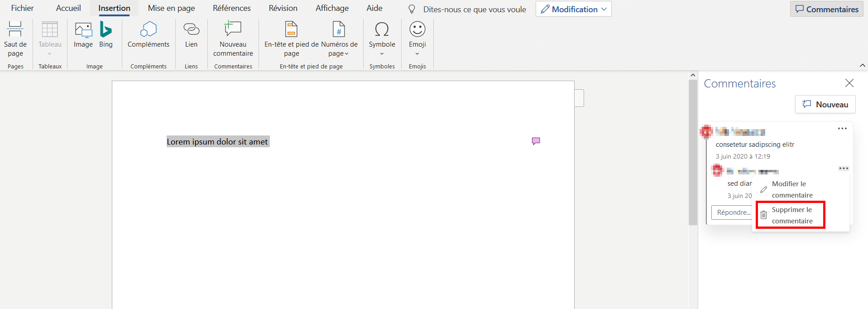Open En-tête et pied de page
Image resolution: width=868 pixels, height=309 pixels.
click(292, 39)
